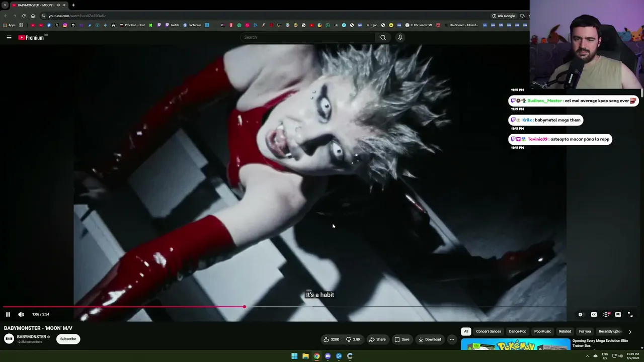Open the Pokémon Mega Evolution video thumbnail
This screenshot has width=644, height=362.
coord(515,344)
